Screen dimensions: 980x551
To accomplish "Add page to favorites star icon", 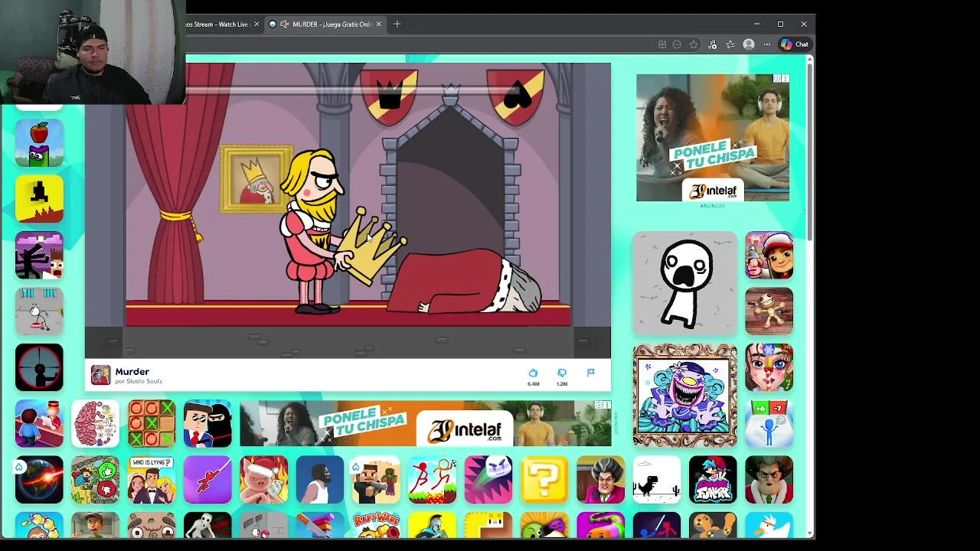I will pyautogui.click(x=694, y=44).
